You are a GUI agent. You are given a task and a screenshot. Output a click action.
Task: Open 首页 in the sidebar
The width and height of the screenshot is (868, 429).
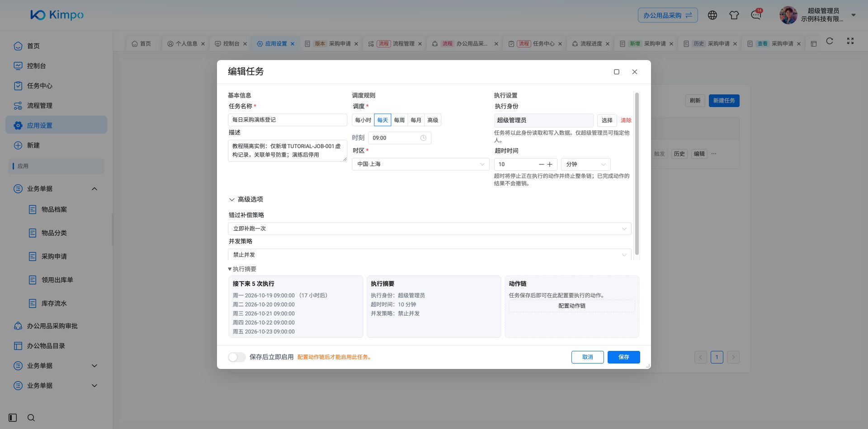point(56,46)
